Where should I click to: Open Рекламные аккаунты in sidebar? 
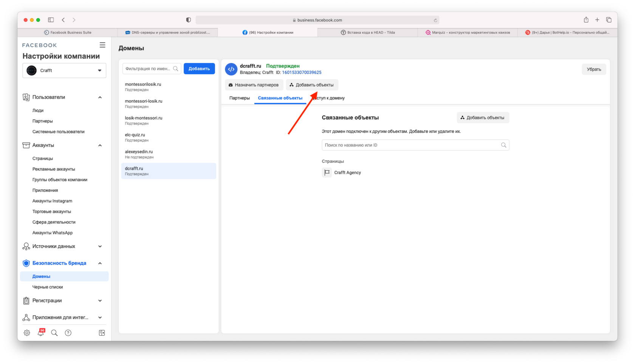tap(54, 169)
